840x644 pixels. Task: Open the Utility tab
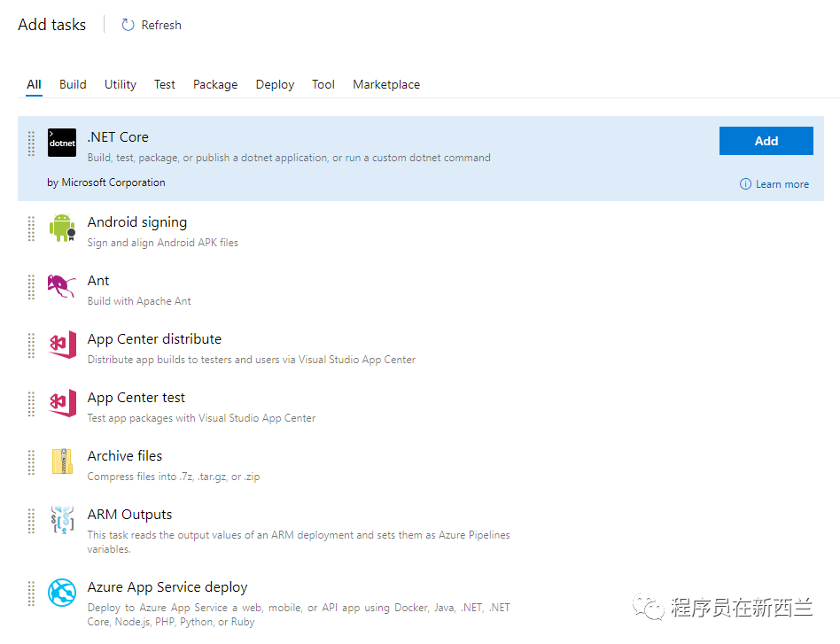click(x=121, y=85)
